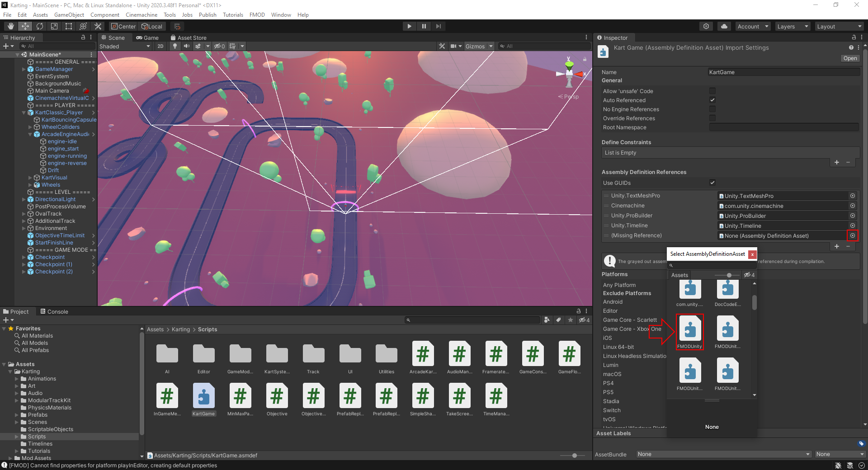Screen dimensions: 868x470
Task: Enable Allow 'unsafe' Code checkbox
Action: coord(712,91)
